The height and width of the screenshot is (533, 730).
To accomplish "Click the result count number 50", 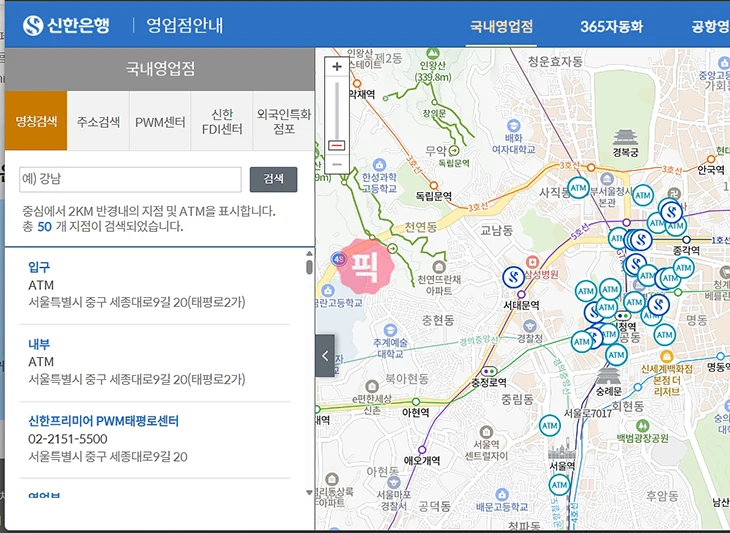I will (45, 227).
